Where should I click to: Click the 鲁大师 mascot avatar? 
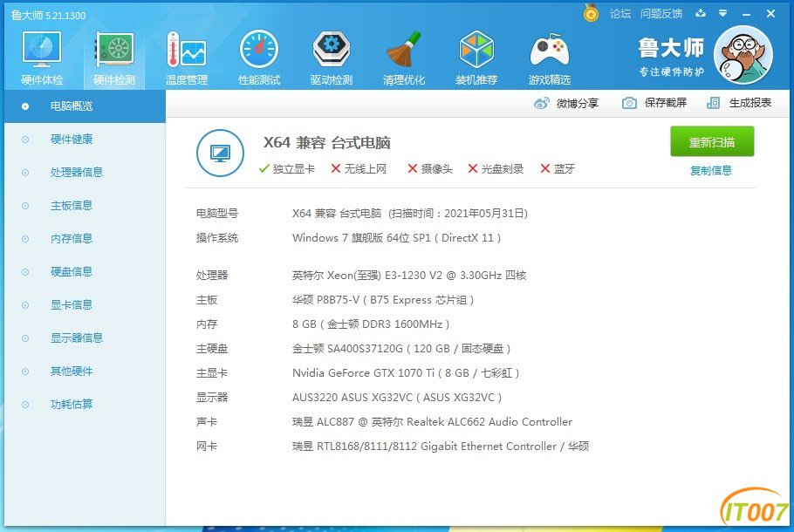click(743, 55)
